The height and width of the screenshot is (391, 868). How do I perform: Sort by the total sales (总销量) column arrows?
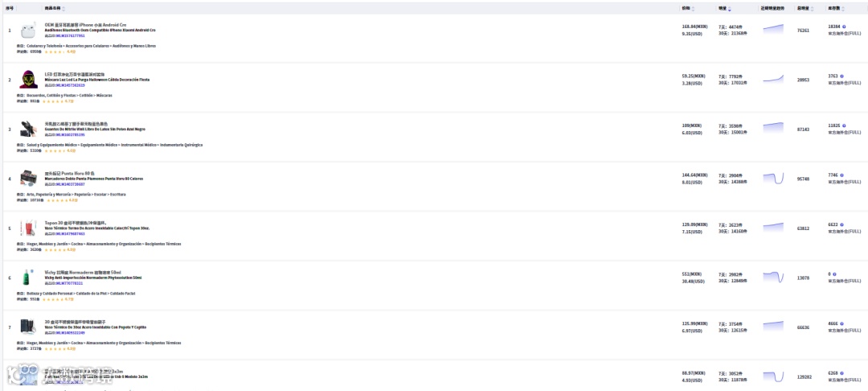812,9
